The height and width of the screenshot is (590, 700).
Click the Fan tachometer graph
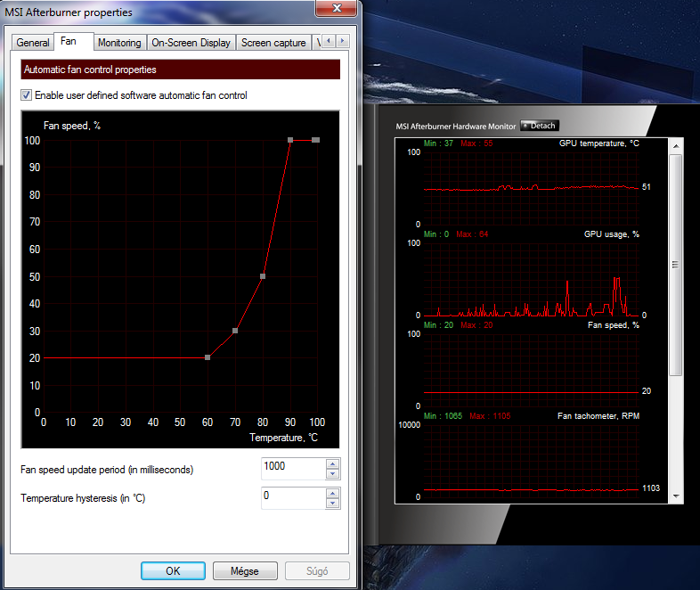[x=532, y=461]
